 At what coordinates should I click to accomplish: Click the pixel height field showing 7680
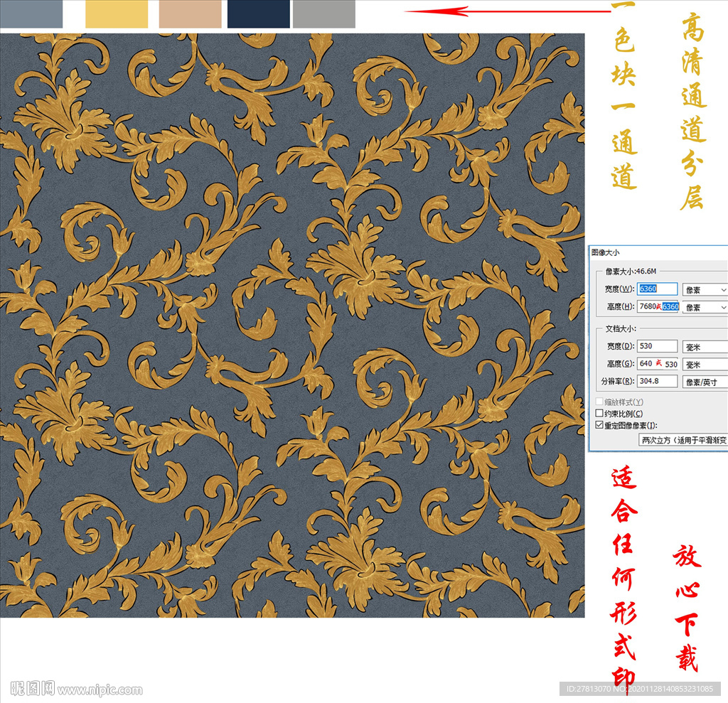point(658,306)
